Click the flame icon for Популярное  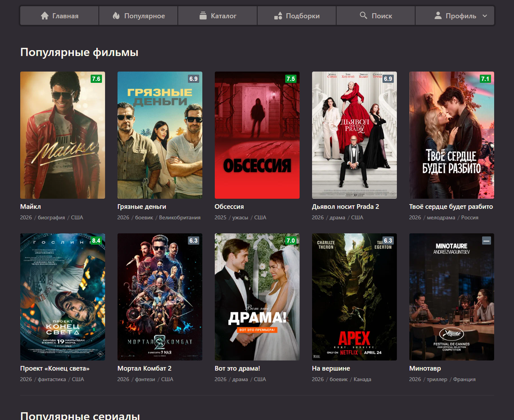point(116,16)
